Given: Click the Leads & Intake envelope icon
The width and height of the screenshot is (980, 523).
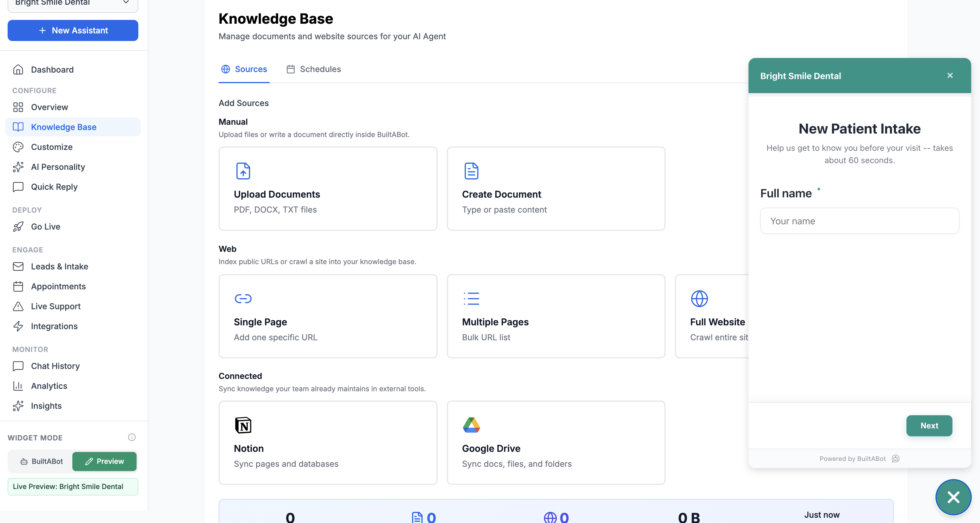Looking at the screenshot, I should click(18, 266).
